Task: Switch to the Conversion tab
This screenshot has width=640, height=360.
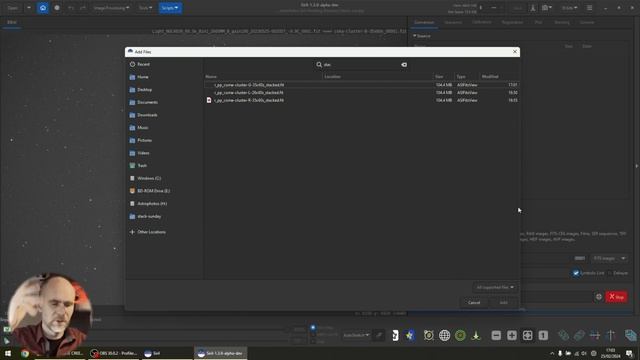Action: (424, 22)
